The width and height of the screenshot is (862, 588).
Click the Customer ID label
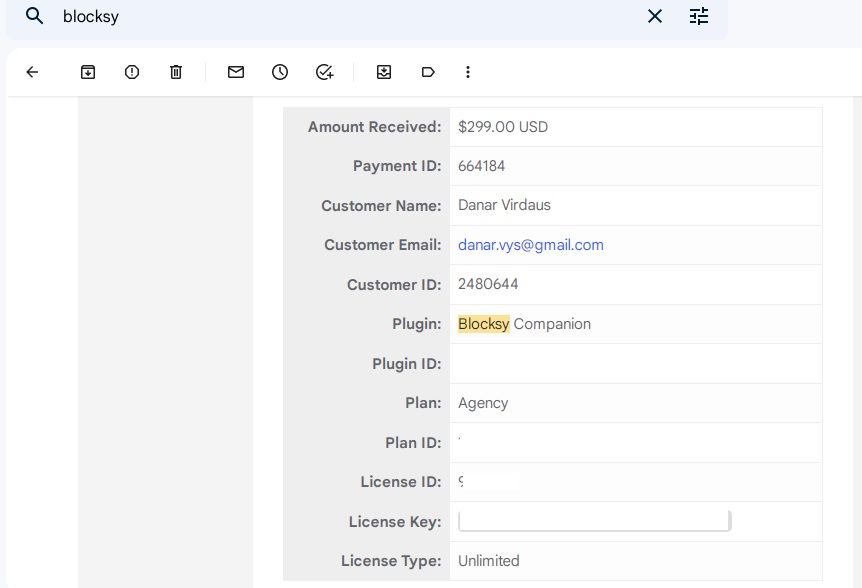(394, 285)
